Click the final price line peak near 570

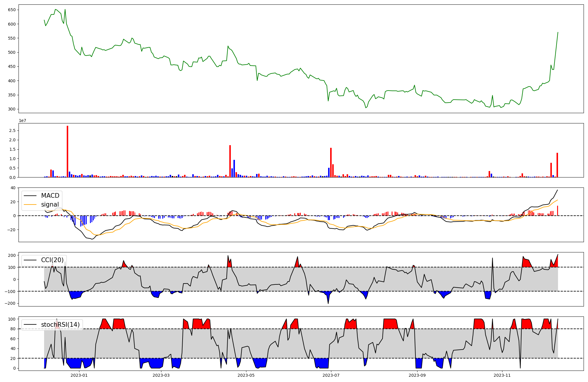(558, 33)
